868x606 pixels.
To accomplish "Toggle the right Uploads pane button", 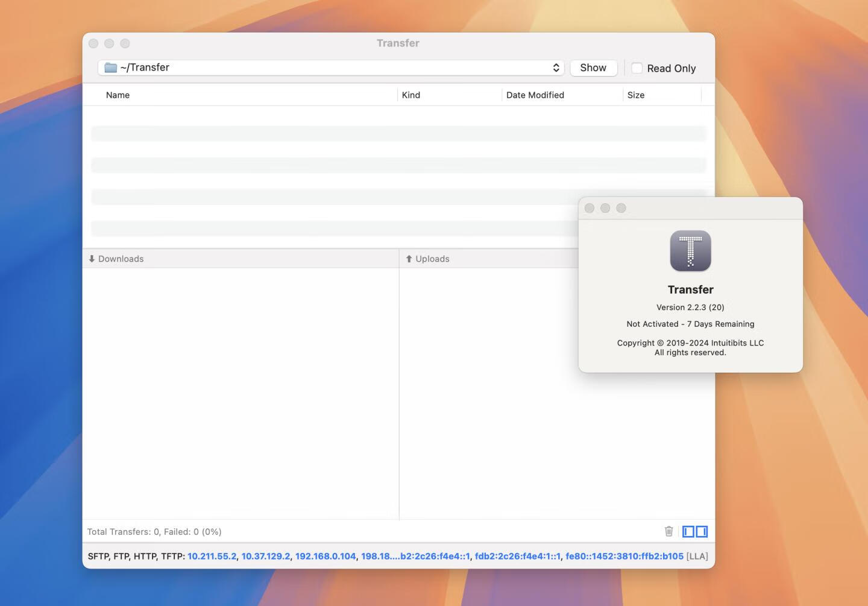I will 702,531.
